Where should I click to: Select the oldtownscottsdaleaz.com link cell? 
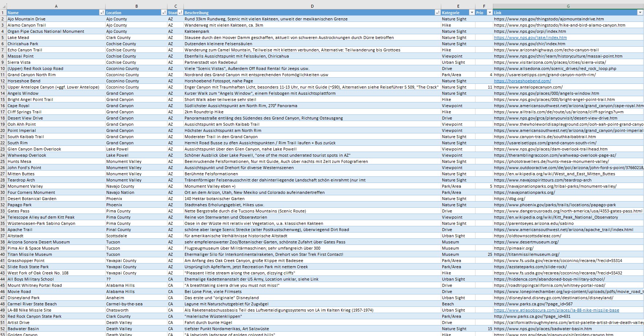pos(568,236)
